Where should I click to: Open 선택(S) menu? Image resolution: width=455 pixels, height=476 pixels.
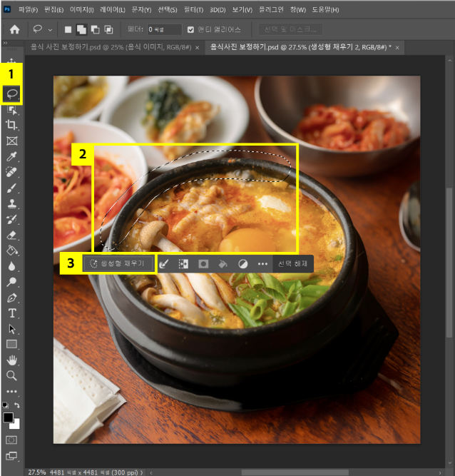point(168,10)
